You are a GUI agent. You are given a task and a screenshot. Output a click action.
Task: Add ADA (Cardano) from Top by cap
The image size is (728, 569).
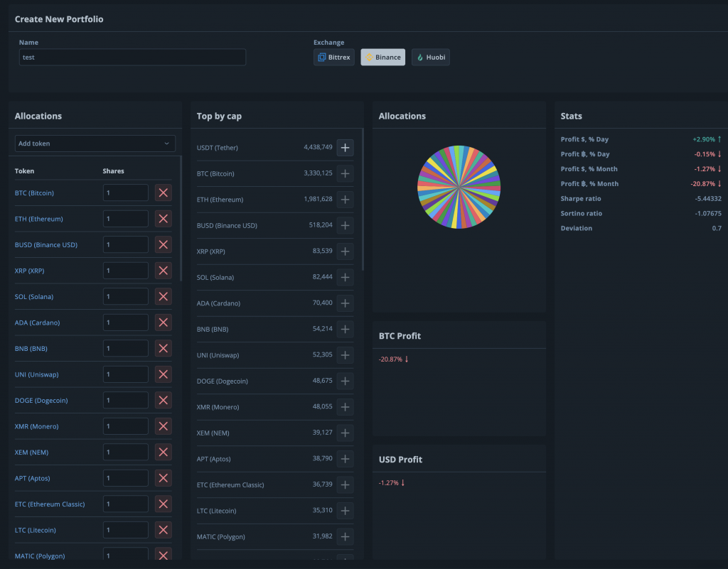pos(345,303)
